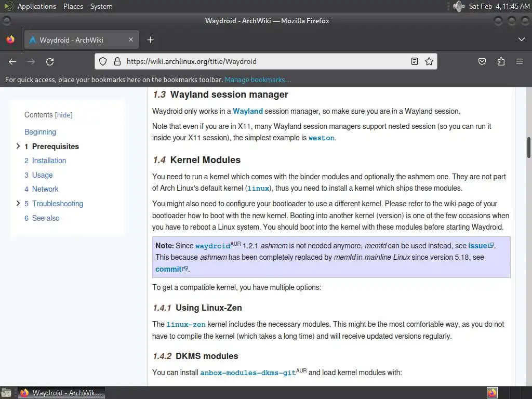The height and width of the screenshot is (399, 532).
Task: Open the System menu
Action: 101,6
